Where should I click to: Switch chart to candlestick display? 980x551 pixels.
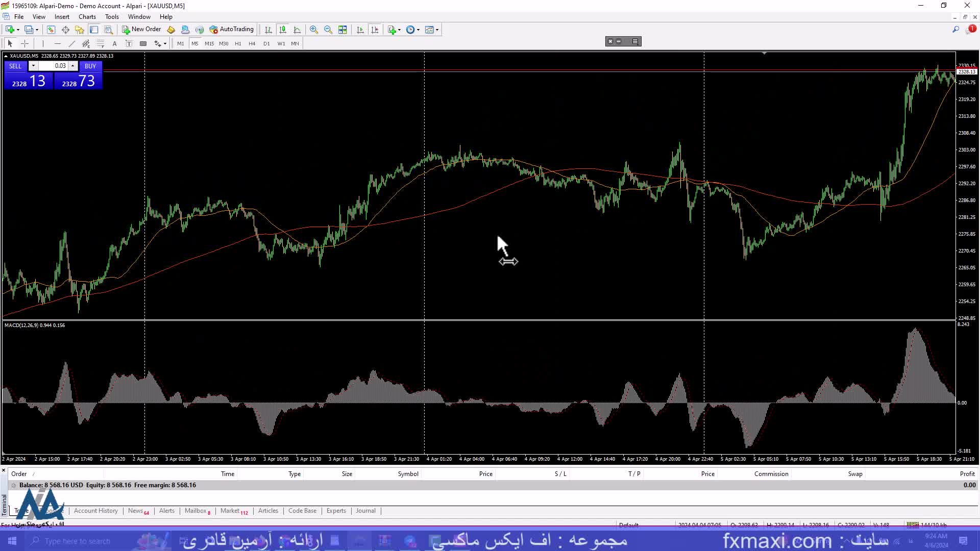pos(283,30)
